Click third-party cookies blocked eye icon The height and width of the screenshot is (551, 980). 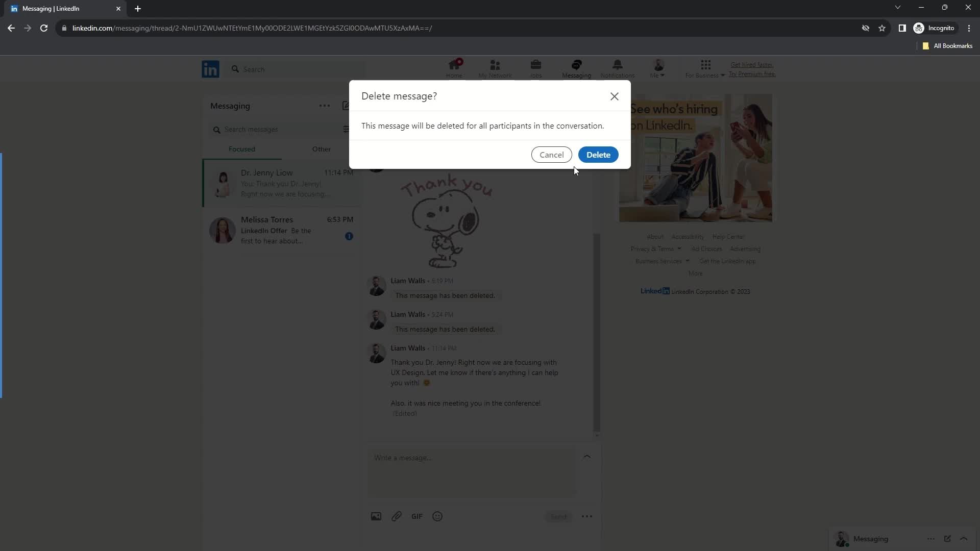(x=866, y=28)
